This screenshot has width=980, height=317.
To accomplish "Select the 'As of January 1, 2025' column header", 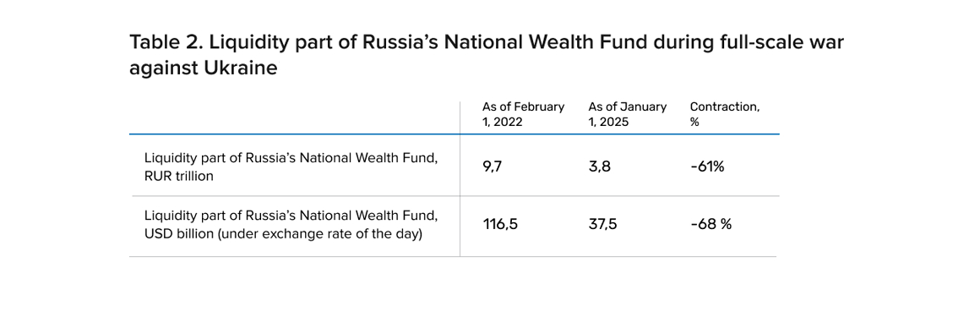I will (627, 114).
